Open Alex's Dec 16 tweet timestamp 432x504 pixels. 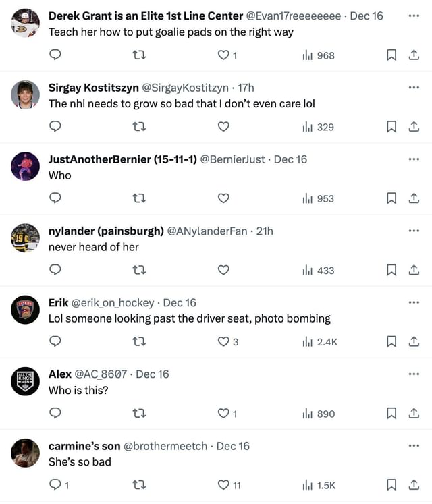[153, 374]
